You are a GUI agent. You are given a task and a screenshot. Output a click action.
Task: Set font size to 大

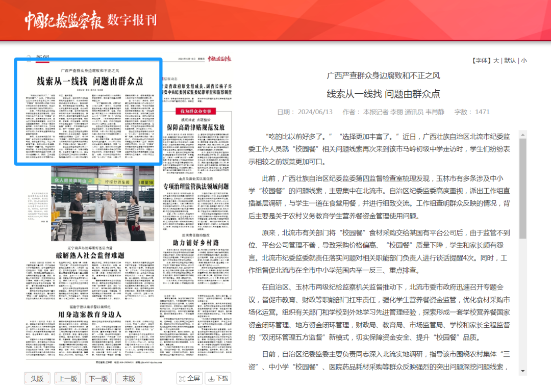click(x=496, y=61)
